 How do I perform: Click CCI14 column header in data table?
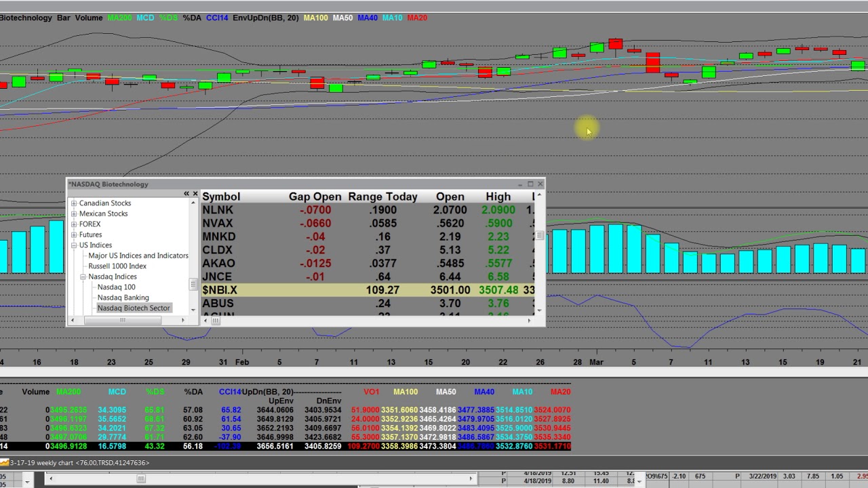(230, 392)
